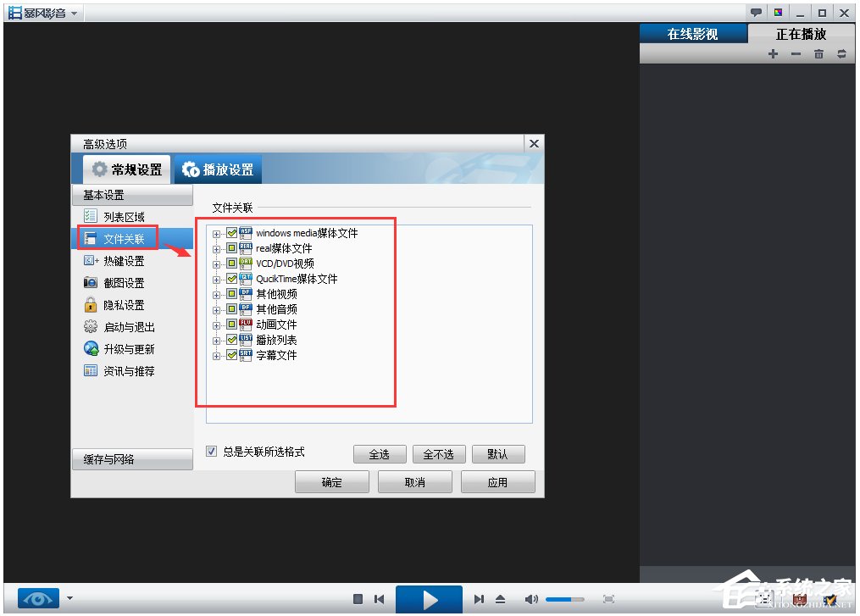860x616 pixels.
Task: Open the 升级与更新 settings item
Action: (x=132, y=349)
